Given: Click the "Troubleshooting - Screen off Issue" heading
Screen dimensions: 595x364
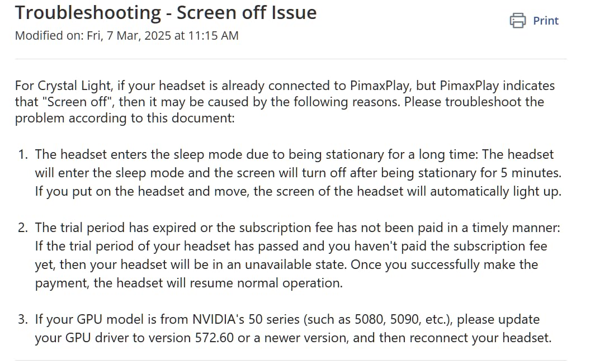Looking at the screenshot, I should tap(166, 12).
